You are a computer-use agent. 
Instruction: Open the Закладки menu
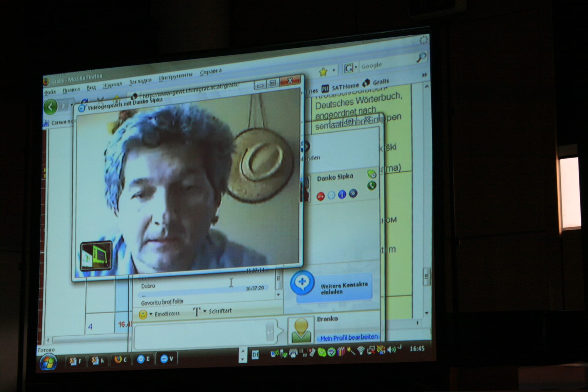pyautogui.click(x=140, y=81)
